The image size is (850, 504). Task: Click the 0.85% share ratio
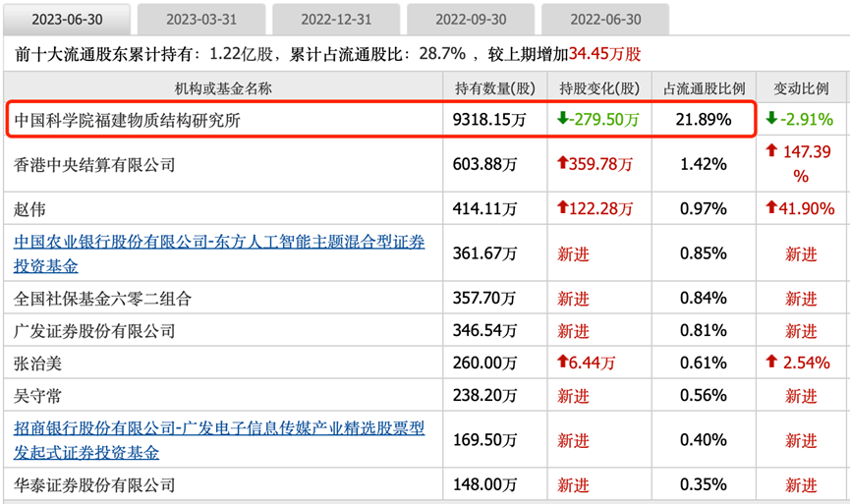click(x=704, y=253)
